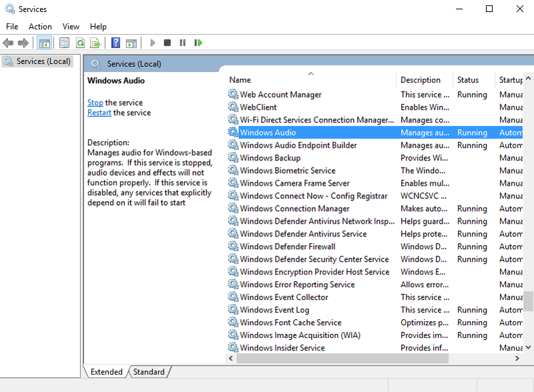Switch to the Extended tab
Image resolution: width=534 pixels, height=392 pixels.
106,372
